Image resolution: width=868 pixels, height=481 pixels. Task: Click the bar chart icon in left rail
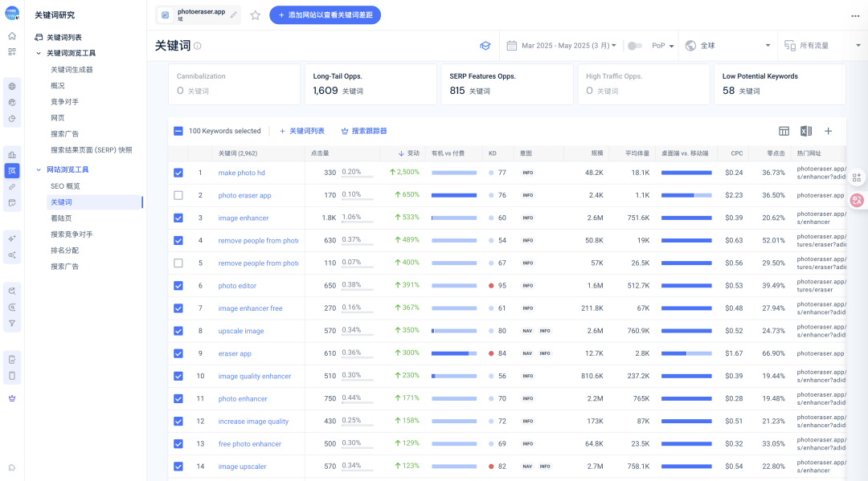click(x=11, y=155)
